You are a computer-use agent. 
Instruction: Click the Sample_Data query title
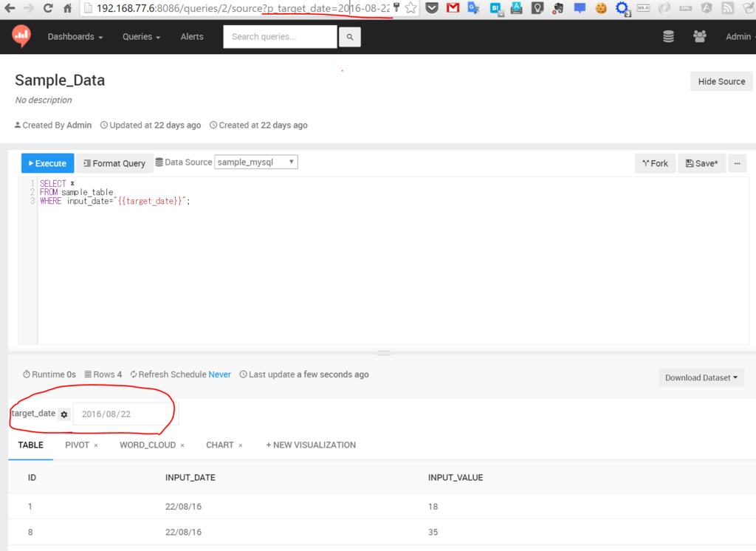pos(60,80)
